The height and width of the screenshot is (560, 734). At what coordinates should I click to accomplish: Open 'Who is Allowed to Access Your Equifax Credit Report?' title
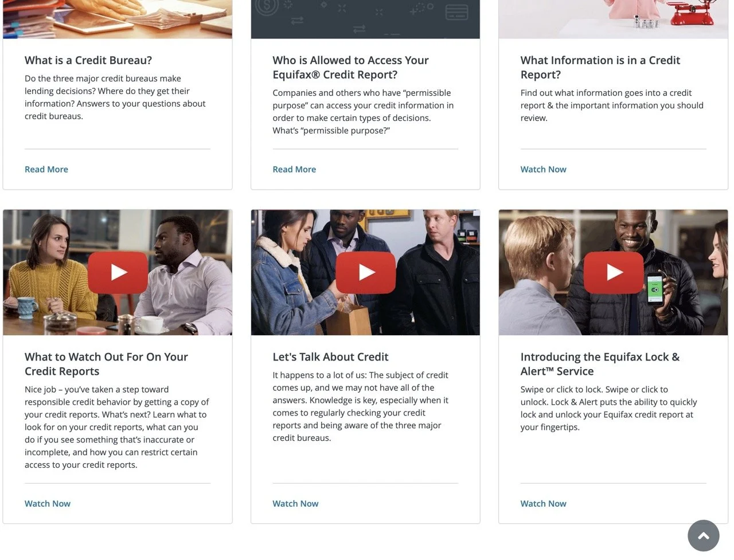pyautogui.click(x=350, y=68)
